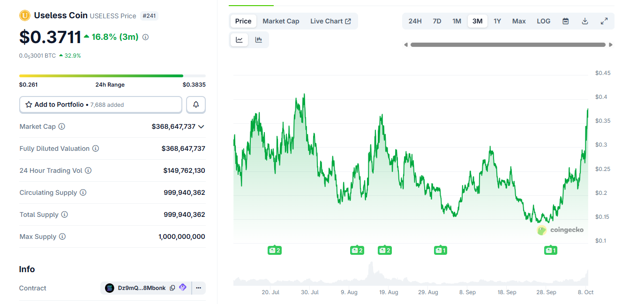This screenshot has width=644, height=304.
Task: Click the Market Cap info icon
Action: click(62, 126)
